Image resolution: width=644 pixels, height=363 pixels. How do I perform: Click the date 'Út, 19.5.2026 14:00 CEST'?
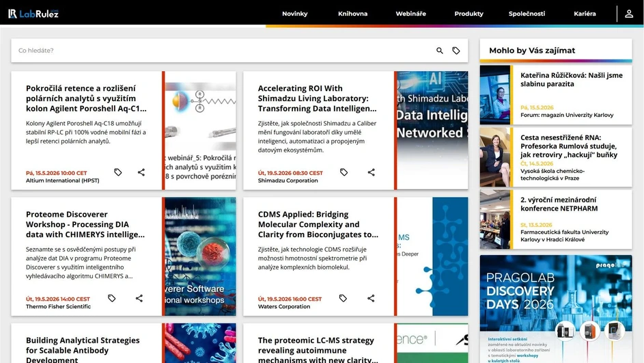tap(58, 299)
